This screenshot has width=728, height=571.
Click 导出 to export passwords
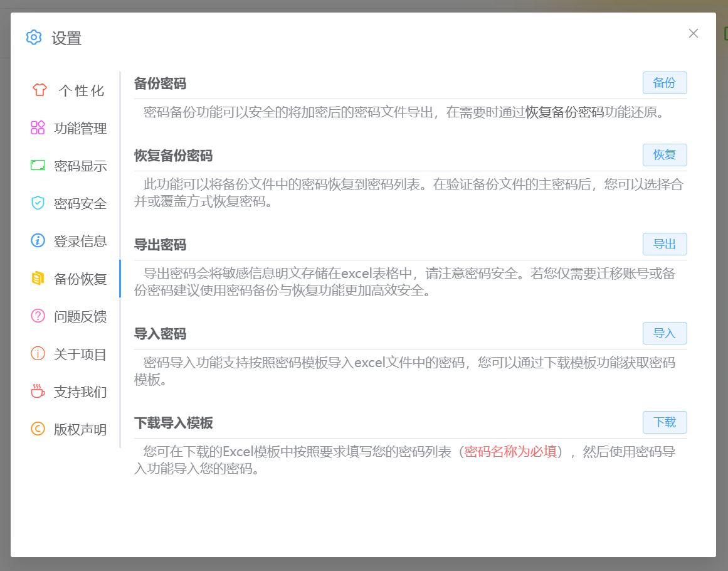[665, 244]
